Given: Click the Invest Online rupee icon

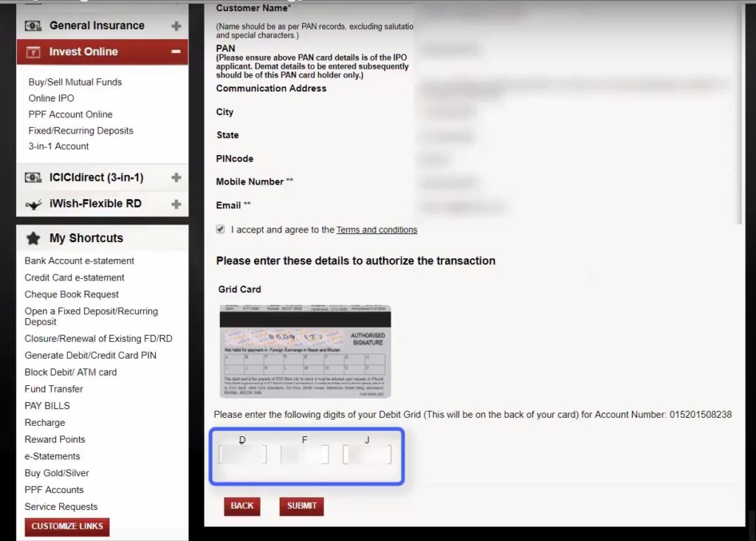Looking at the screenshot, I should pos(33,52).
